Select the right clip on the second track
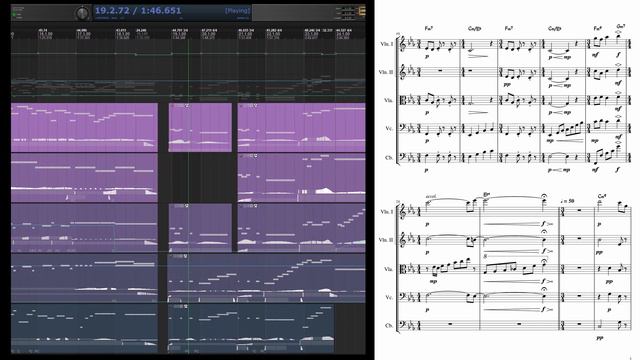 click(x=302, y=178)
